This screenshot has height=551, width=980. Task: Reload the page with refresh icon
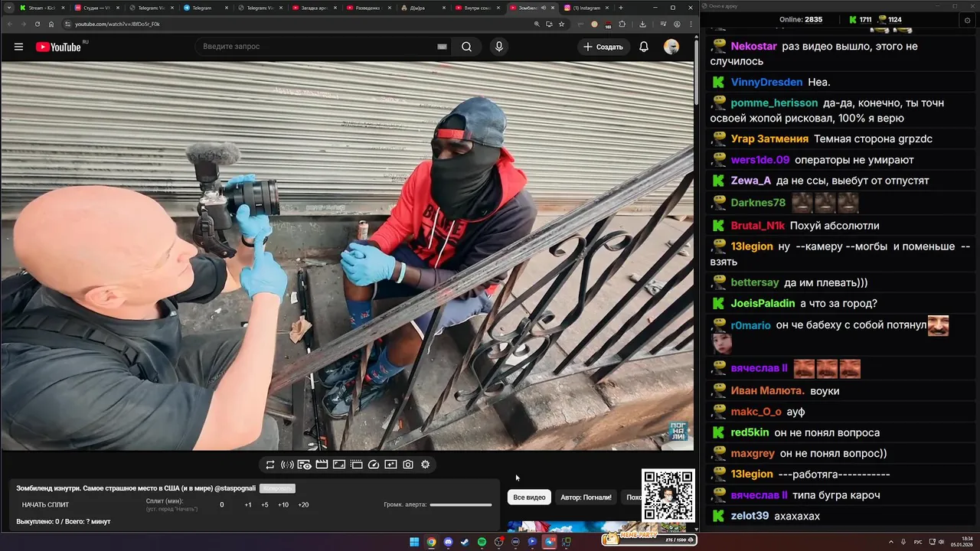tap(37, 24)
